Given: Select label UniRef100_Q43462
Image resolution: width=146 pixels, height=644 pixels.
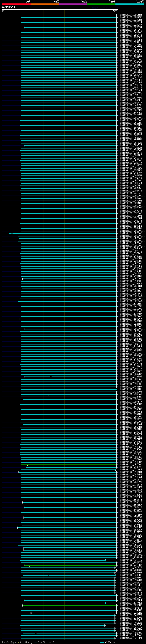Looking at the screenshot, I should [x=131, y=442].
